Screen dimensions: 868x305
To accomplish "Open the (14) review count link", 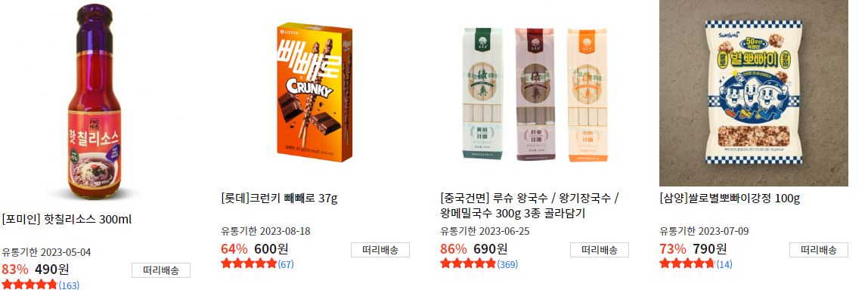I will click(x=724, y=265).
